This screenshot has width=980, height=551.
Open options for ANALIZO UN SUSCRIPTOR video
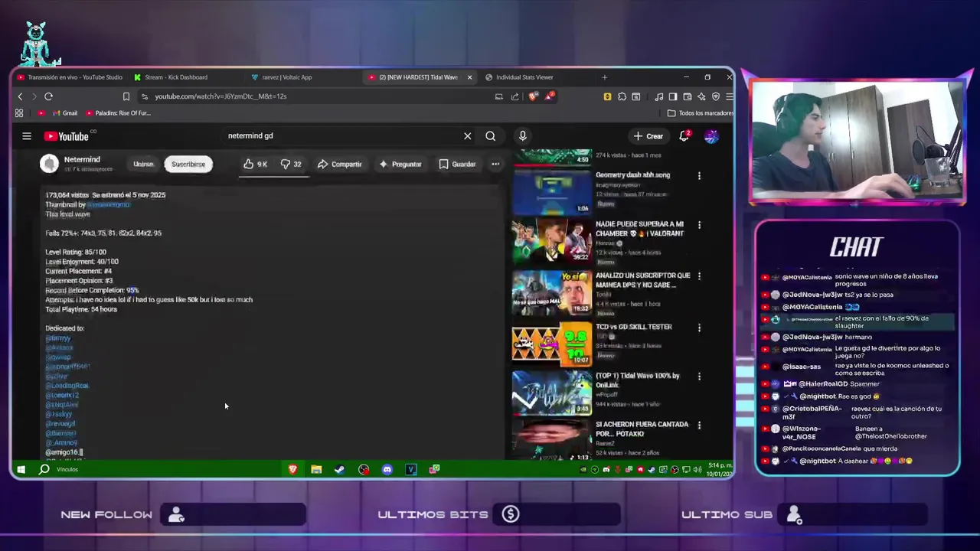[699, 276]
